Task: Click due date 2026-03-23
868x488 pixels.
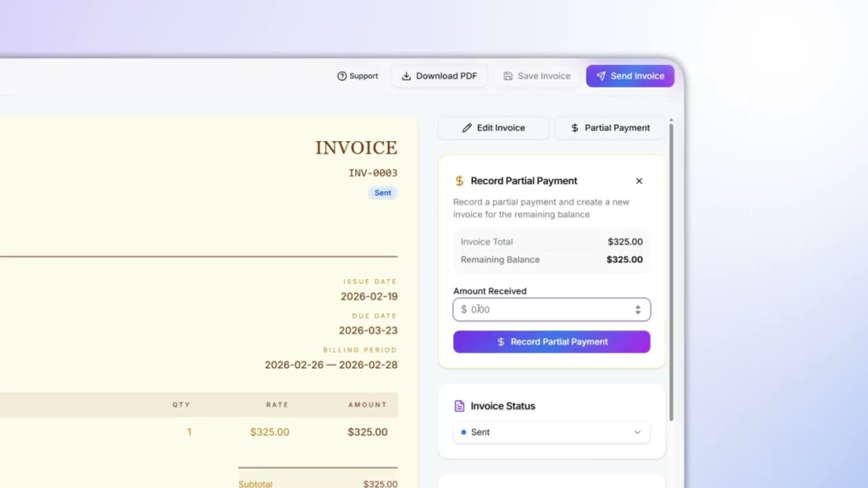Action: click(x=368, y=331)
